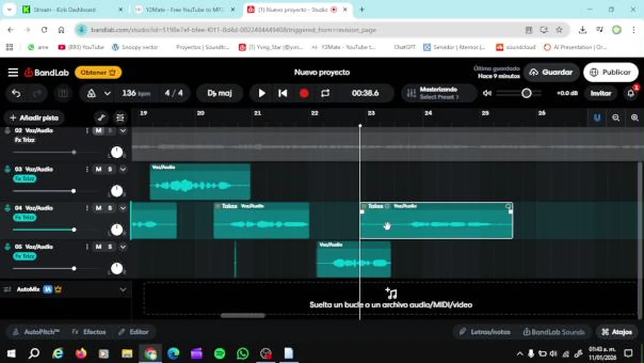Expand the AutoMix chevron

(x=123, y=290)
